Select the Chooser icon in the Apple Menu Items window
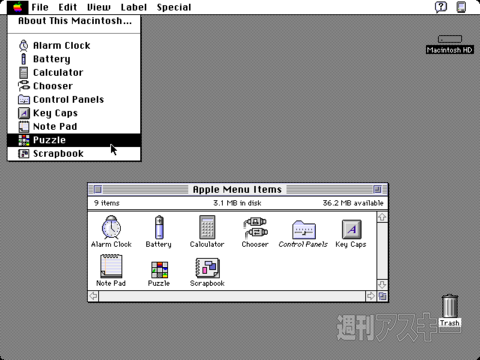This screenshot has width=480, height=360. click(x=255, y=228)
